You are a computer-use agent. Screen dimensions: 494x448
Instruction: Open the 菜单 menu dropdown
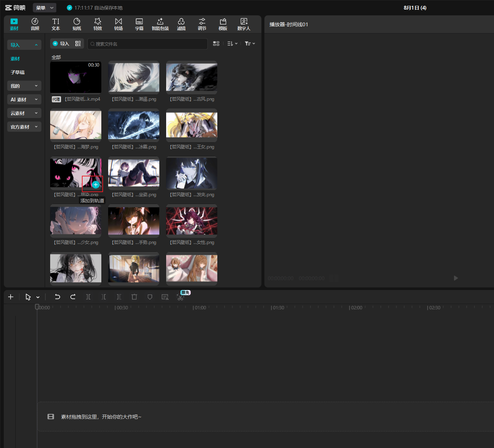pos(45,8)
